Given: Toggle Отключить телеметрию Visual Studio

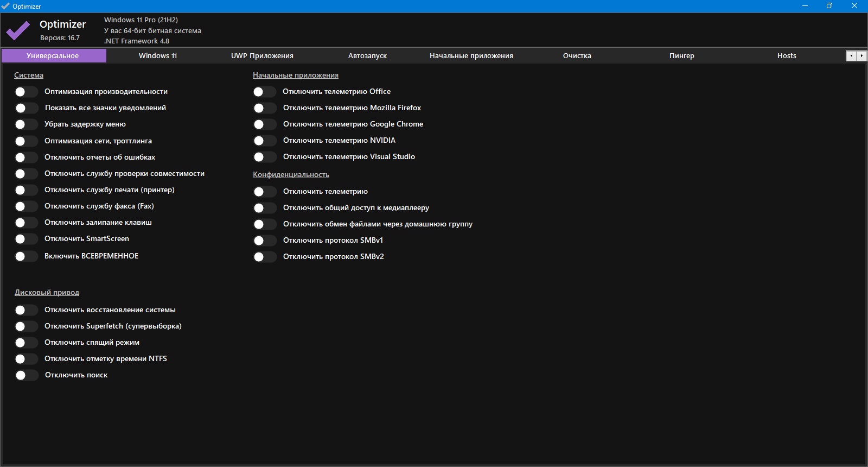Looking at the screenshot, I should (265, 157).
